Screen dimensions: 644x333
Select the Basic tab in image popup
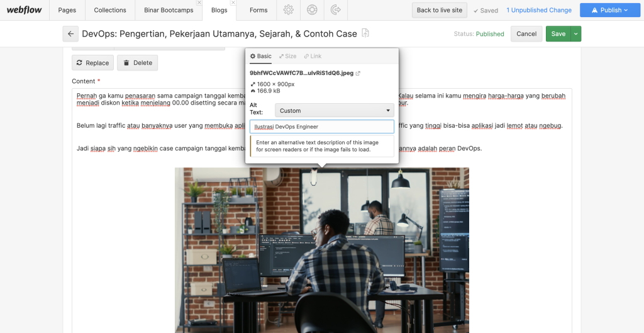tap(261, 56)
